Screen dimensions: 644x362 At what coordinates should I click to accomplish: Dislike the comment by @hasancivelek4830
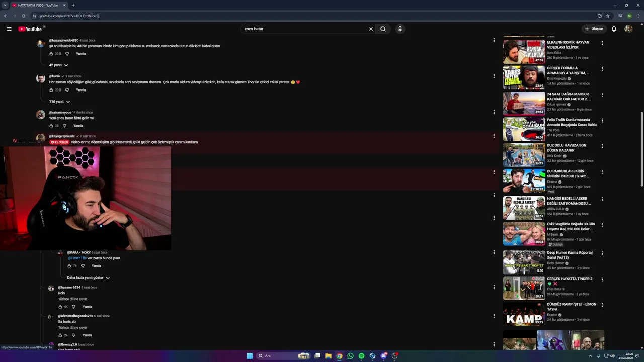(x=67, y=54)
